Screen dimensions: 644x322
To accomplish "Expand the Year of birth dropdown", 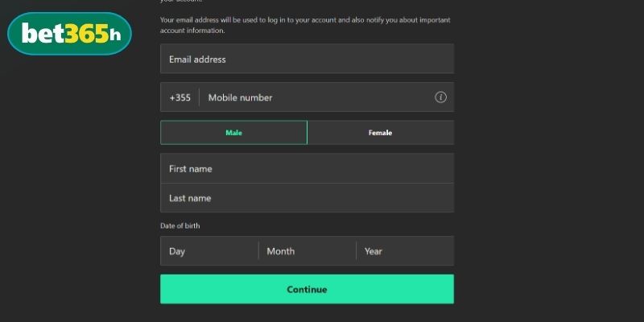I will point(405,251).
